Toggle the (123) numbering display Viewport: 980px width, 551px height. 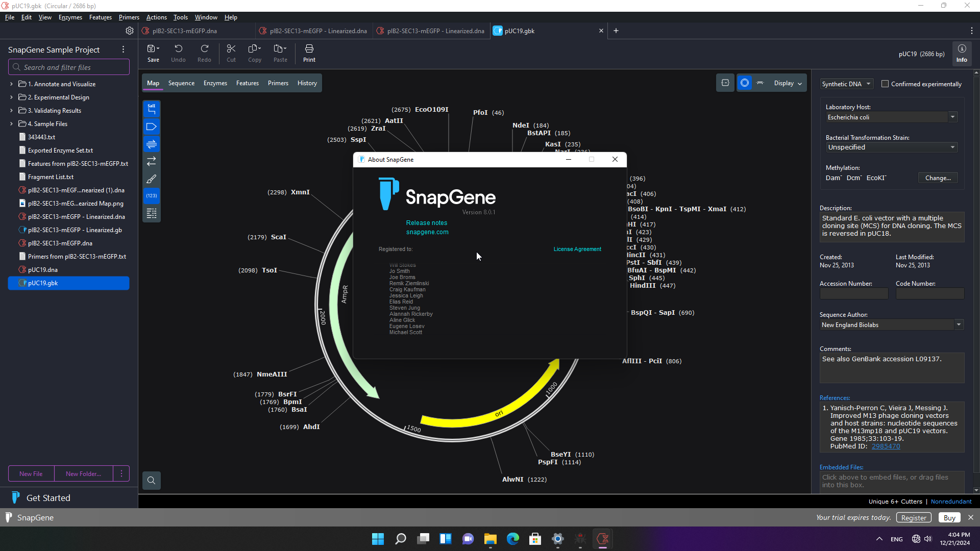point(152,196)
